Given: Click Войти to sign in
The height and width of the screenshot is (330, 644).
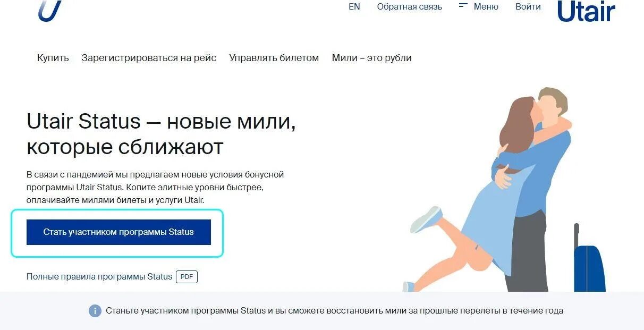Looking at the screenshot, I should click(528, 7).
